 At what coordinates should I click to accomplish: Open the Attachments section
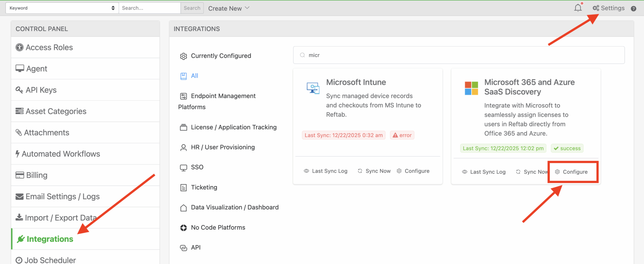click(85, 133)
